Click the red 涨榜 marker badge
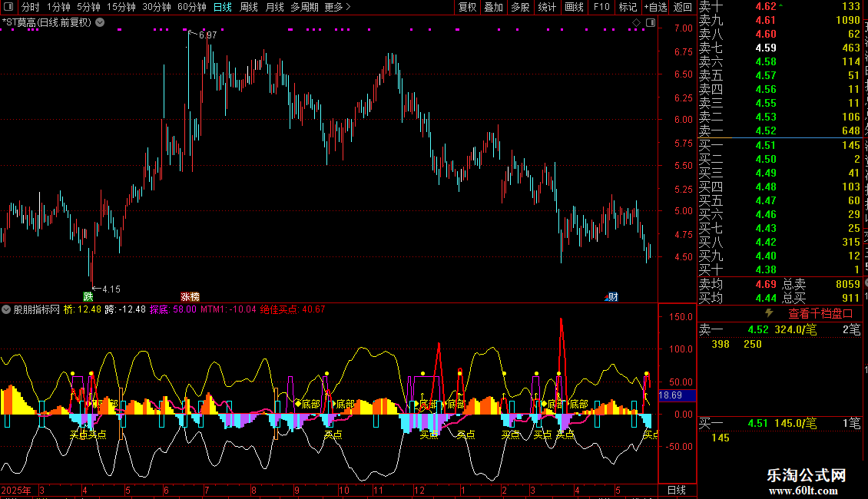The height and width of the screenshot is (499, 868). pyautogui.click(x=190, y=297)
